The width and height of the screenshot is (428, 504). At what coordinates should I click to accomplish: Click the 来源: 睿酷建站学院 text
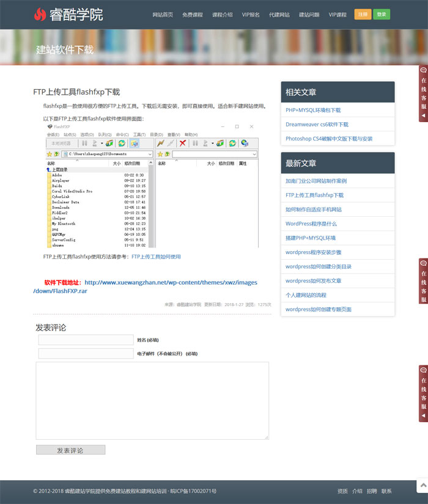pyautogui.click(x=183, y=304)
